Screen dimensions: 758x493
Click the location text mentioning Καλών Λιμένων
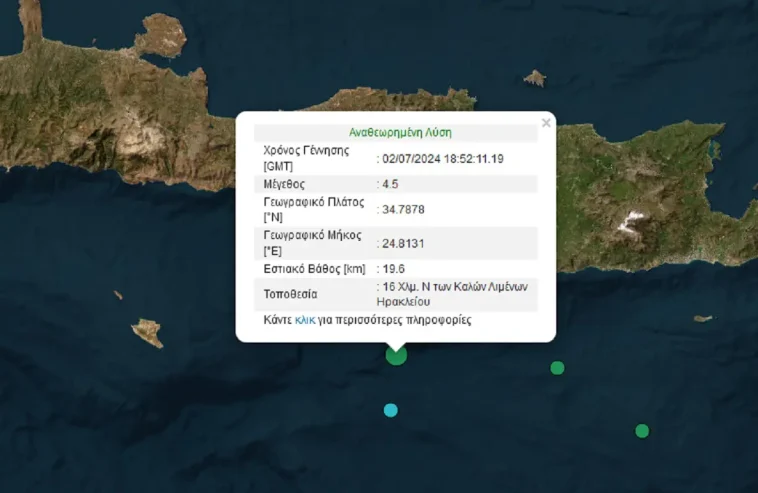(453, 291)
